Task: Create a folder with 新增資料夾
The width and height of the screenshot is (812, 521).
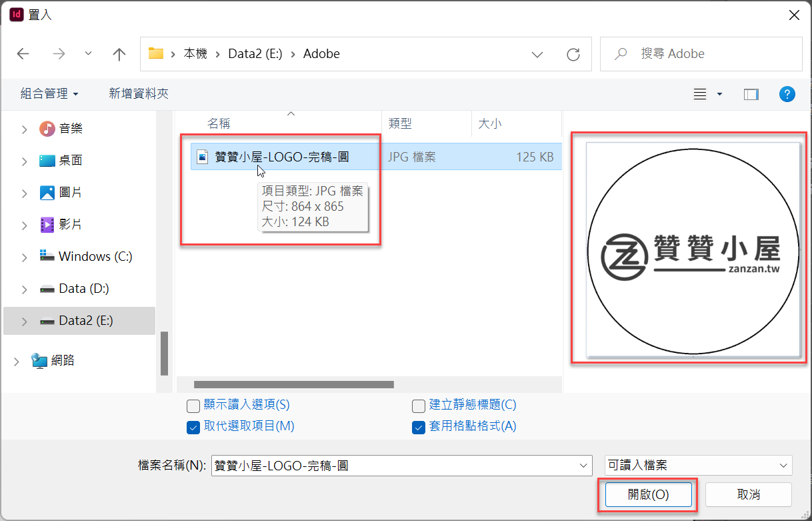Action: pyautogui.click(x=139, y=94)
